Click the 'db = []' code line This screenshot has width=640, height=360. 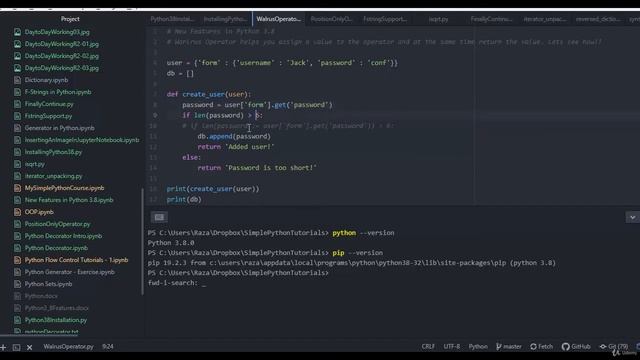(x=180, y=73)
